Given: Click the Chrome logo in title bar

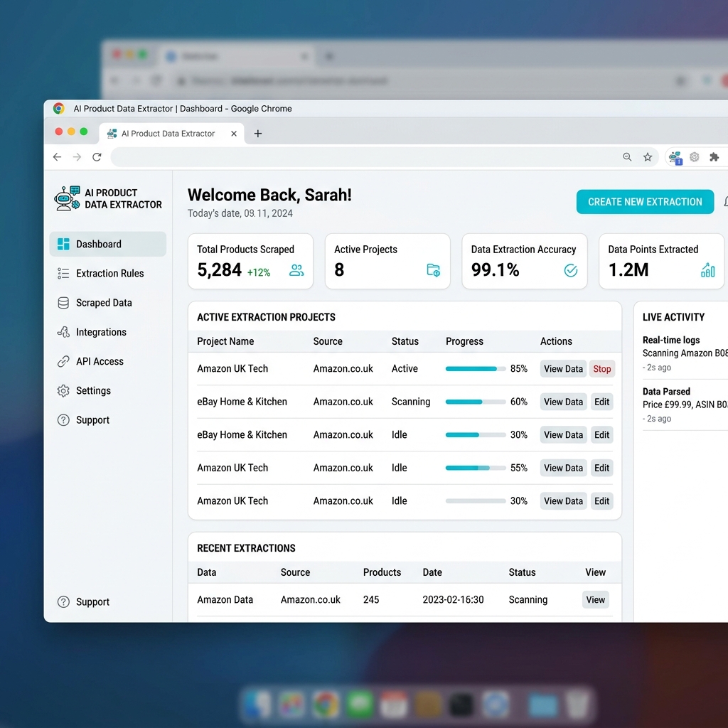Looking at the screenshot, I should click(59, 108).
